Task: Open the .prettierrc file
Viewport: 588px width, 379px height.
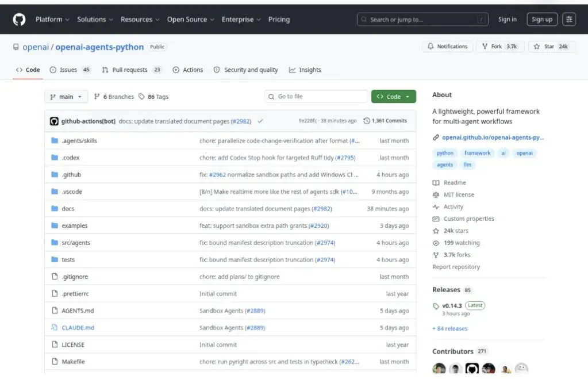Action: click(x=75, y=294)
